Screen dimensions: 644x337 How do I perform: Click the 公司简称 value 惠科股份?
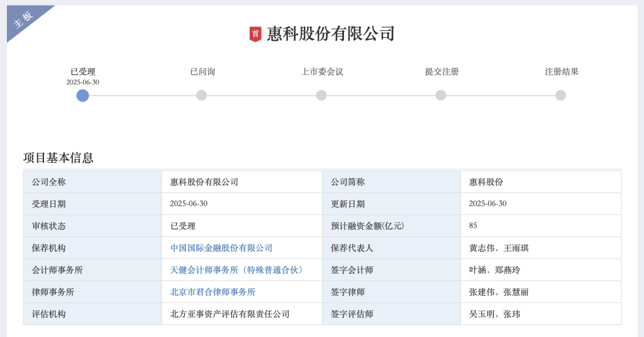(x=486, y=182)
